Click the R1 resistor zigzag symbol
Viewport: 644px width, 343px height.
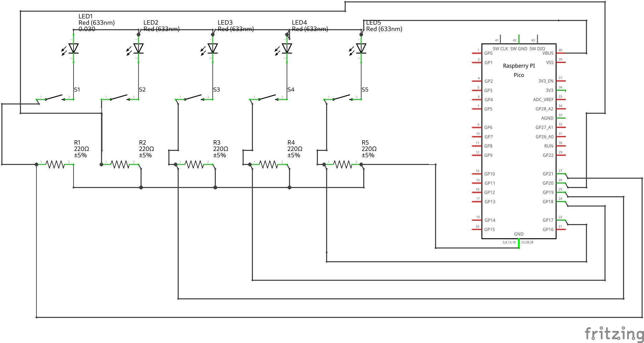55,165
